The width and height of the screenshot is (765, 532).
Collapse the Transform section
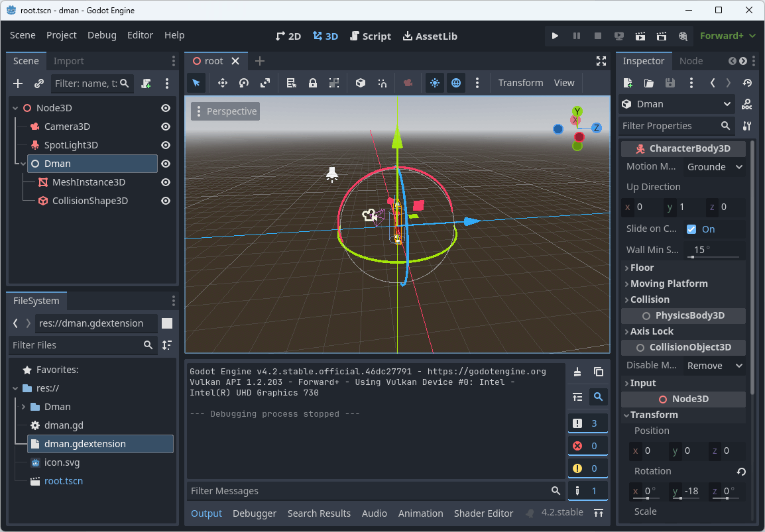coord(683,415)
